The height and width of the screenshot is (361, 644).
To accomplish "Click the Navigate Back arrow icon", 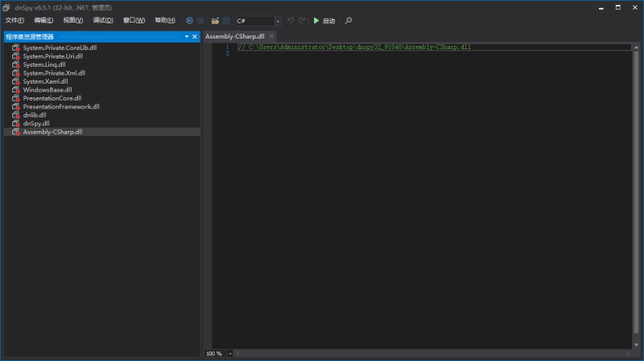I will (189, 21).
